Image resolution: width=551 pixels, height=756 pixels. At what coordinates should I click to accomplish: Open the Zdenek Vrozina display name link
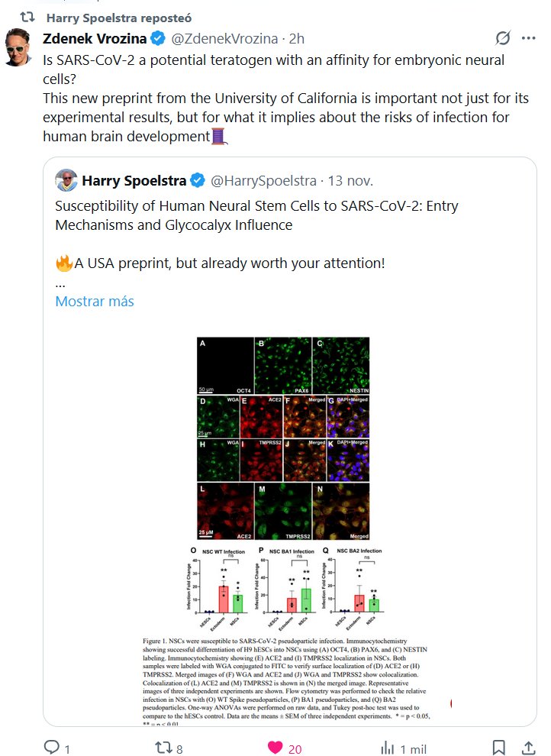(95, 38)
